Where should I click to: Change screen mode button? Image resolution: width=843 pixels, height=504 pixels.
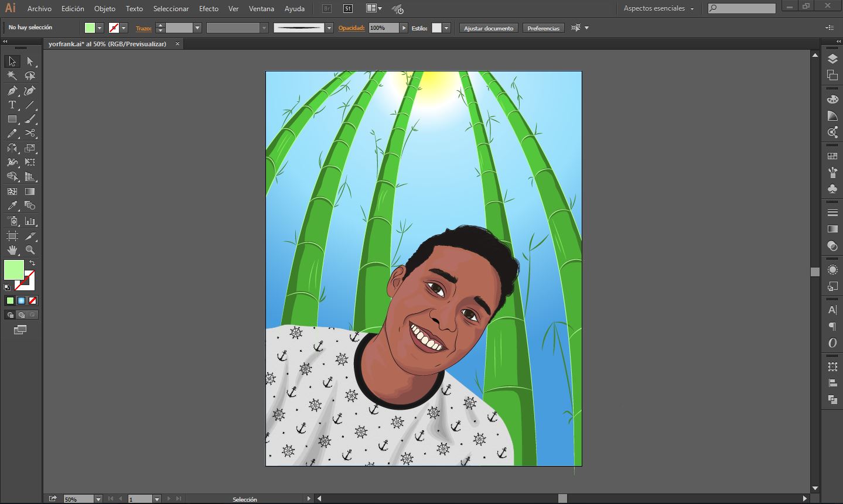click(x=21, y=330)
